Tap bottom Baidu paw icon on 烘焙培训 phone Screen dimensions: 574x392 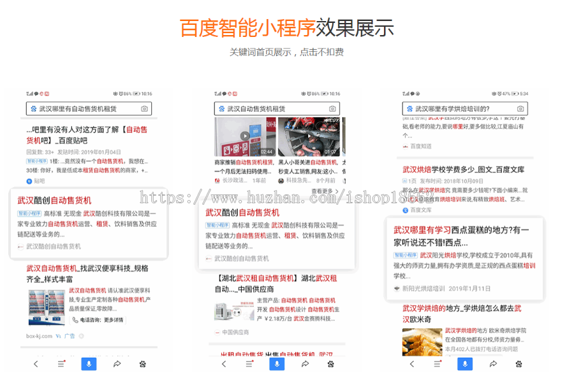click(519, 364)
